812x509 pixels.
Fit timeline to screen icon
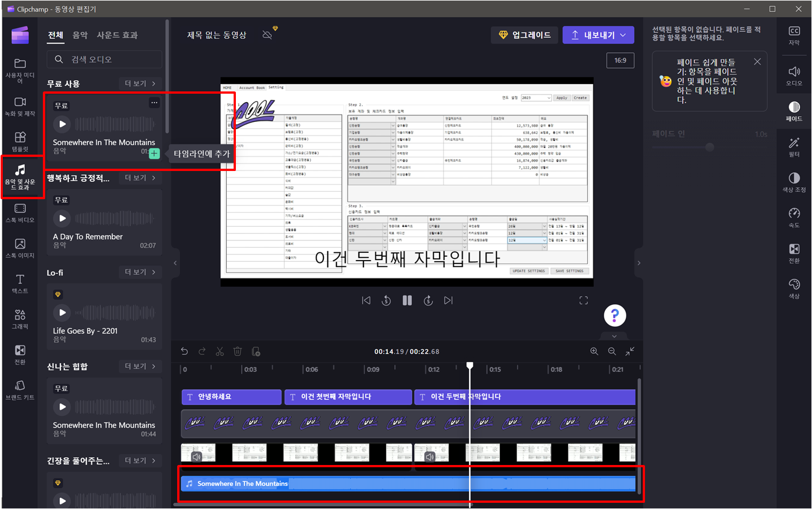click(x=630, y=351)
